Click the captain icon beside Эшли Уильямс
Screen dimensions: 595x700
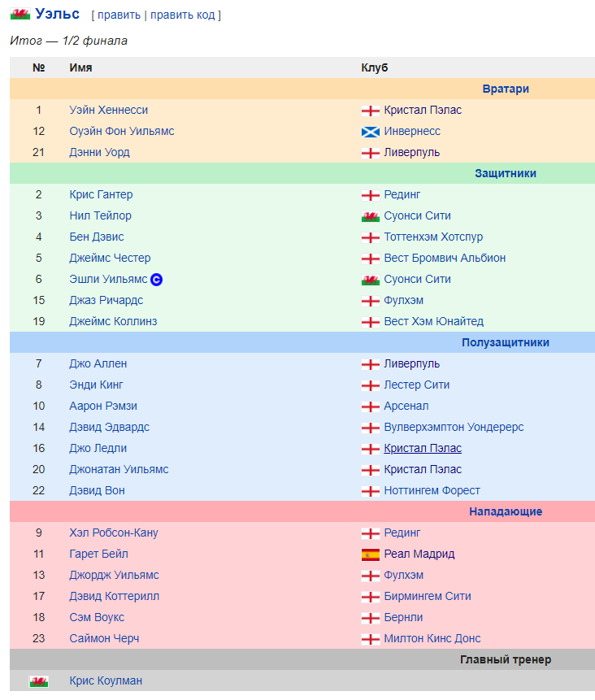(x=157, y=280)
